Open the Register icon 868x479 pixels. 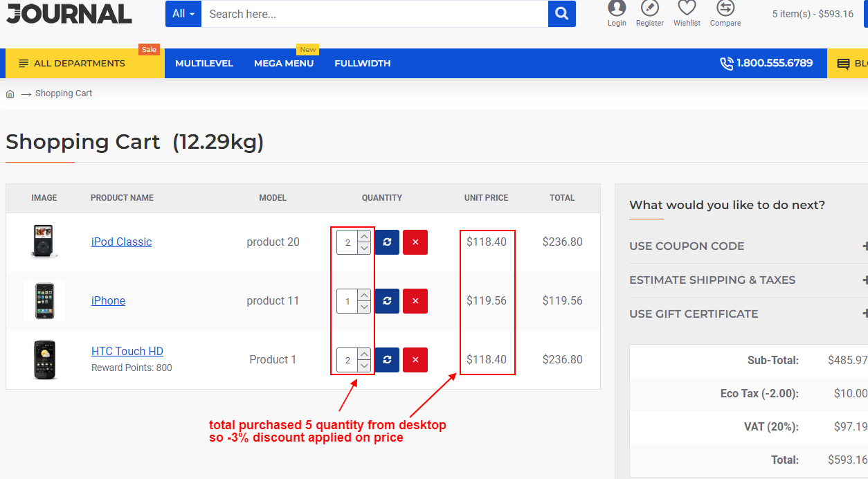point(649,10)
